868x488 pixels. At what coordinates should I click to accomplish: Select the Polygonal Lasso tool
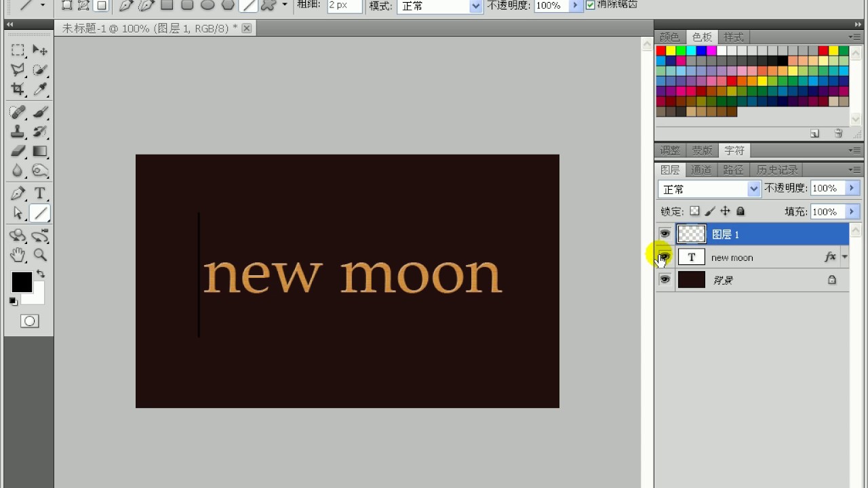click(x=18, y=70)
